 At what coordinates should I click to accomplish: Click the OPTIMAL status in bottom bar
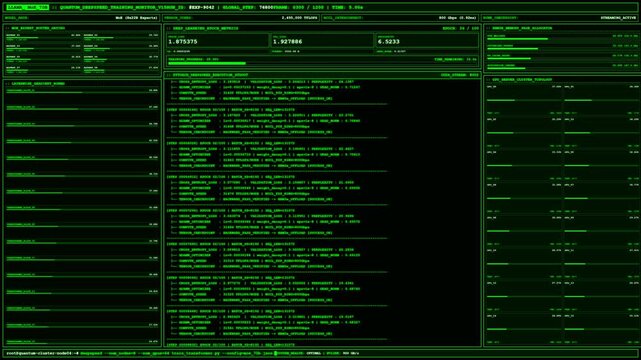click(x=314, y=353)
